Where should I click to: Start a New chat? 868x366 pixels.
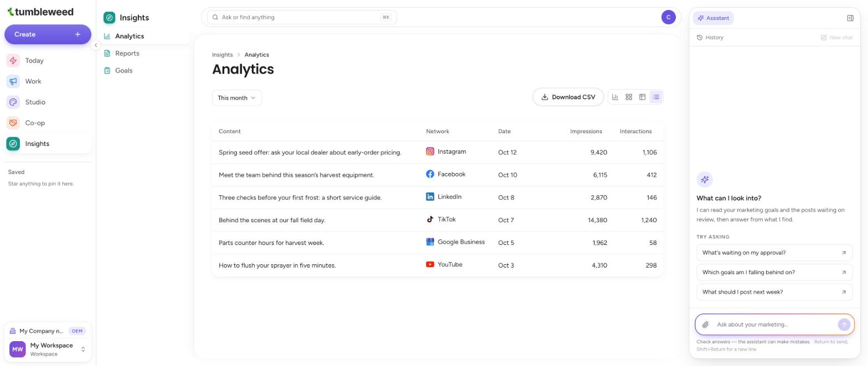pyautogui.click(x=836, y=38)
